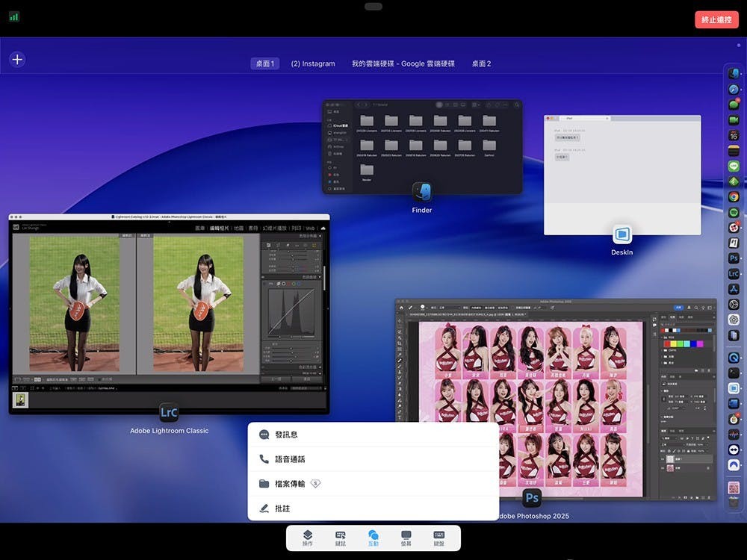The height and width of the screenshot is (560, 747).
Task: Add a new desktop with plus button
Action: (x=17, y=60)
